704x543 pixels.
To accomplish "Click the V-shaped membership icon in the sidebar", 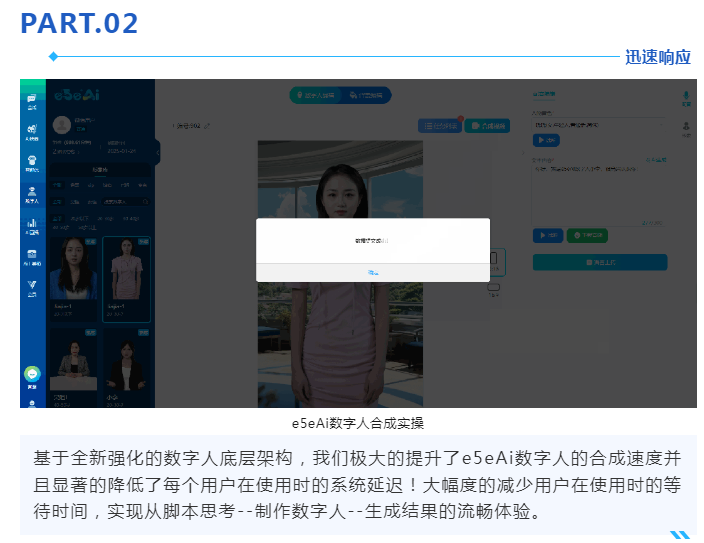I will 32,284.
